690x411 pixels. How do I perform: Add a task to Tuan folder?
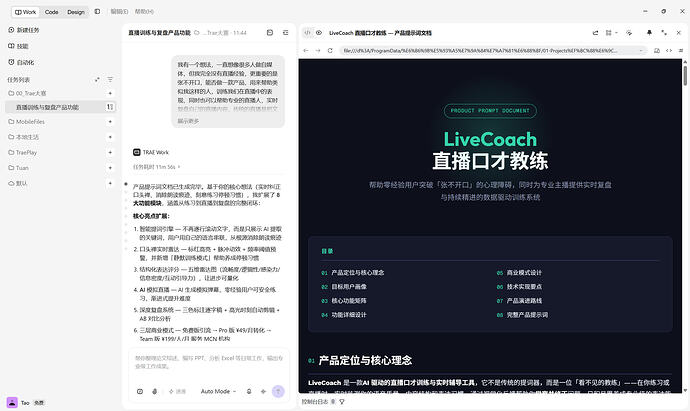click(110, 168)
